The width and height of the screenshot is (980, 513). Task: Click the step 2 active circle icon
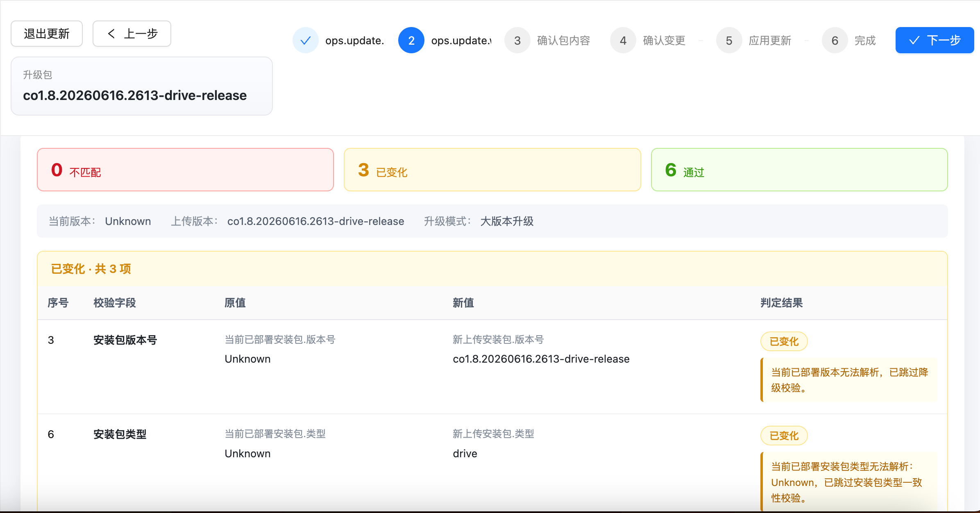pyautogui.click(x=411, y=40)
